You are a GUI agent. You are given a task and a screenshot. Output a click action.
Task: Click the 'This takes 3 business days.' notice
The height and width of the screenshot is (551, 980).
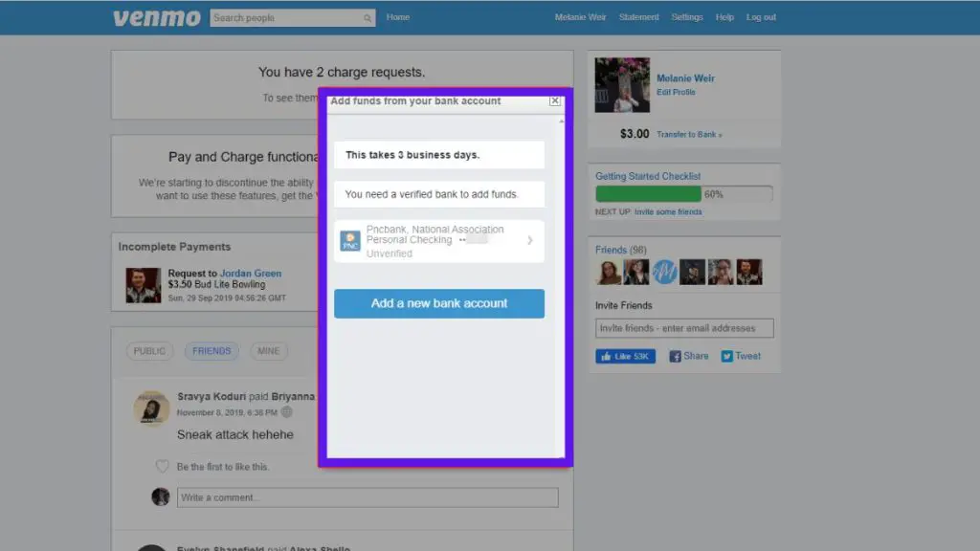point(438,155)
